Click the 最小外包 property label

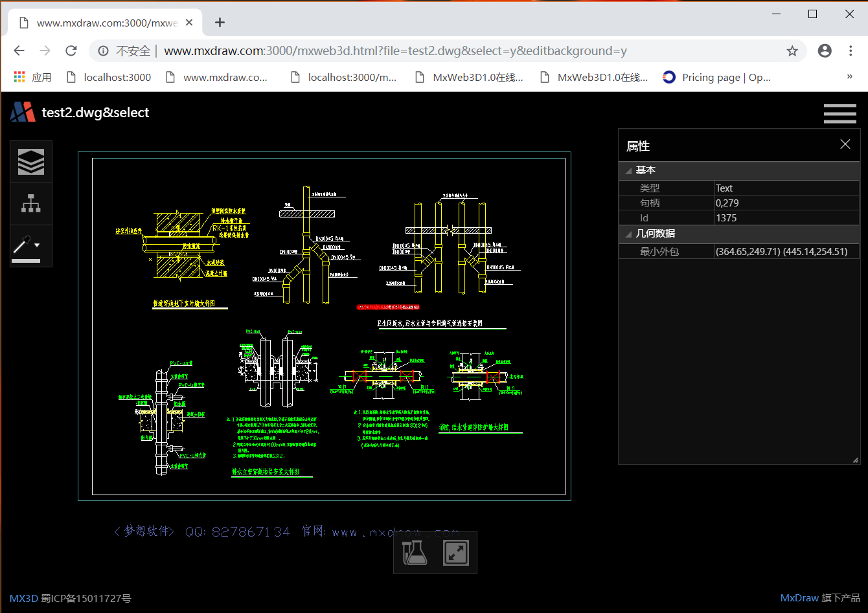(x=659, y=251)
